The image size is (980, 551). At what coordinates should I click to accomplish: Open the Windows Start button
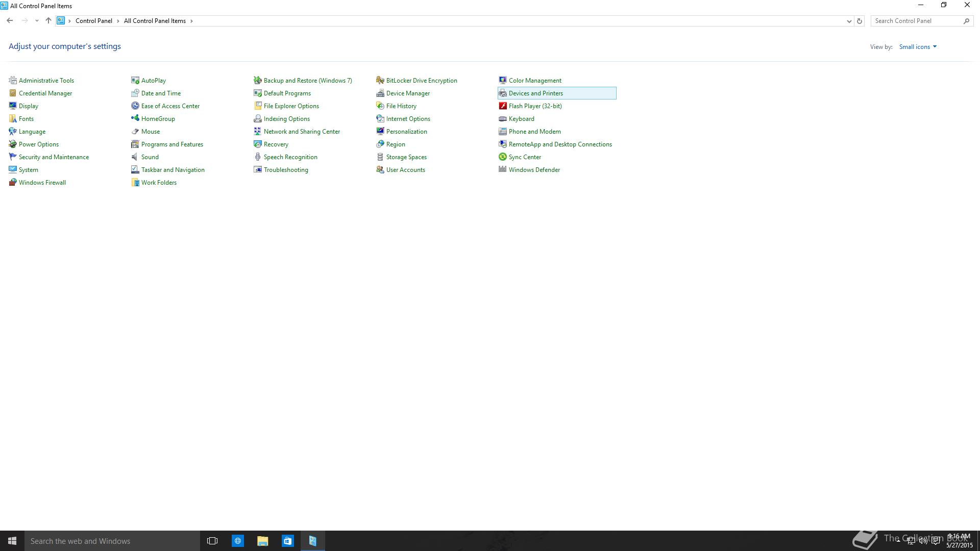pyautogui.click(x=12, y=541)
